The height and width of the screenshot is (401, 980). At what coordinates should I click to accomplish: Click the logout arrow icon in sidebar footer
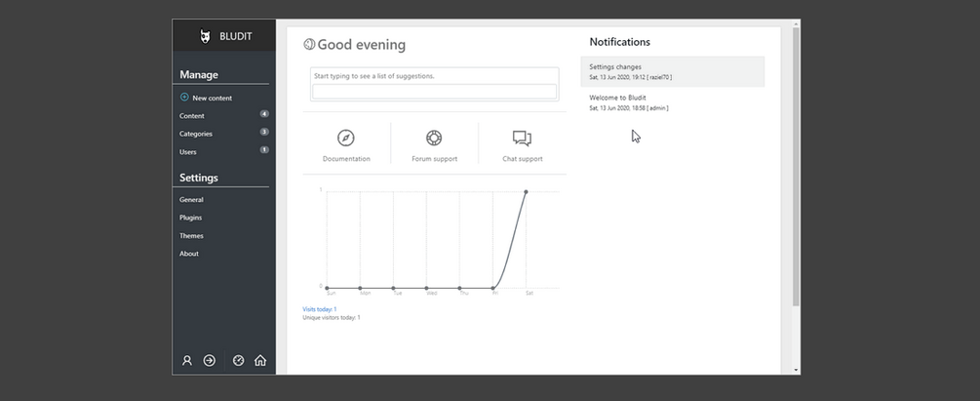point(209,360)
